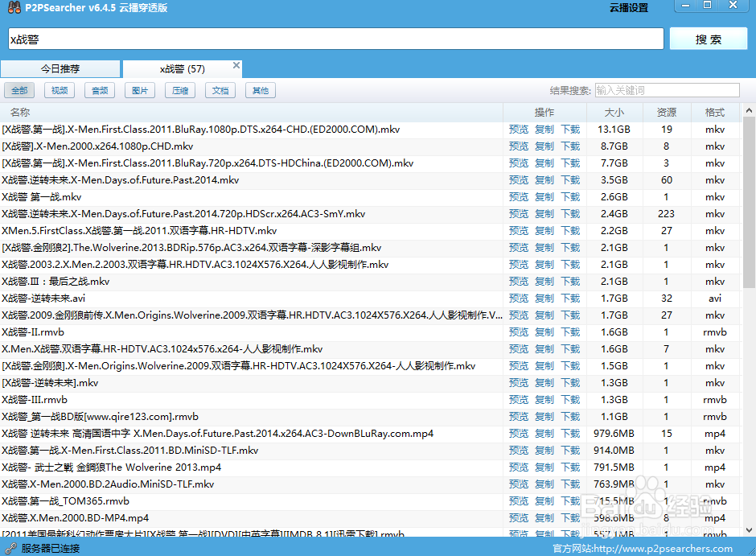Filter results by 视频
This screenshot has height=556, width=756.
pos(60,90)
